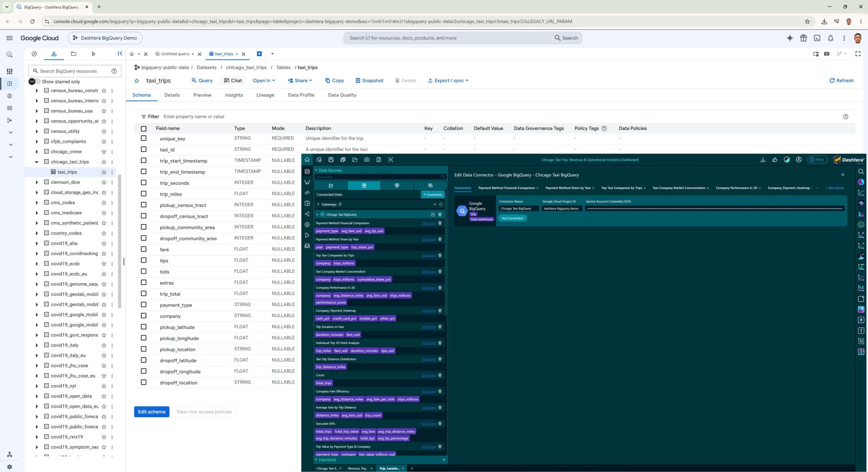Click the Dashtera save disk icon
The width and height of the screenshot is (868, 472).
(x=331, y=160)
